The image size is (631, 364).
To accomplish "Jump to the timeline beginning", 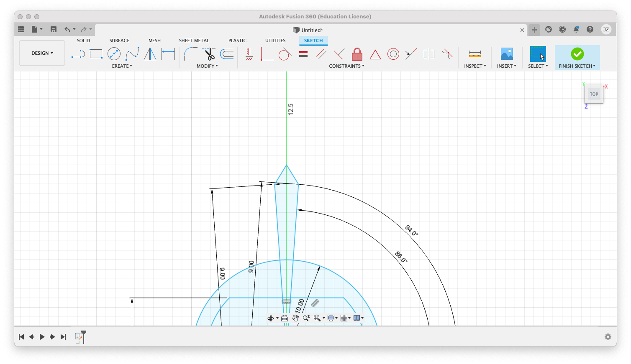I will click(x=21, y=337).
